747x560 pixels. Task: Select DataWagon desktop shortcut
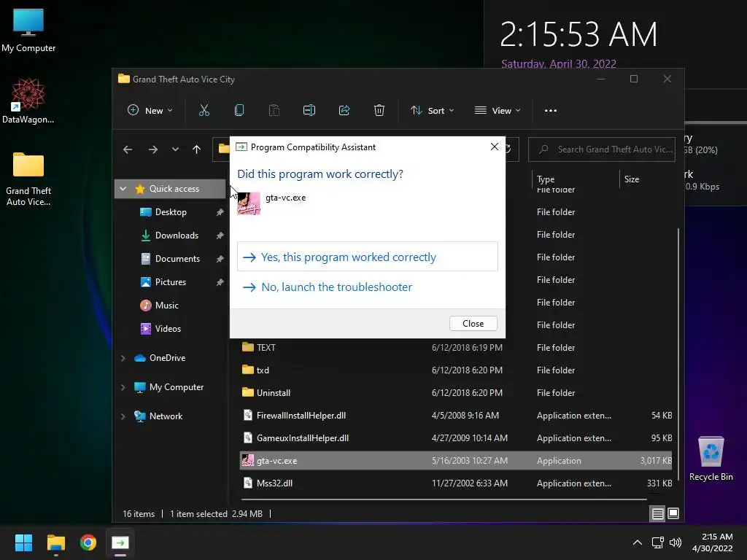tap(28, 101)
